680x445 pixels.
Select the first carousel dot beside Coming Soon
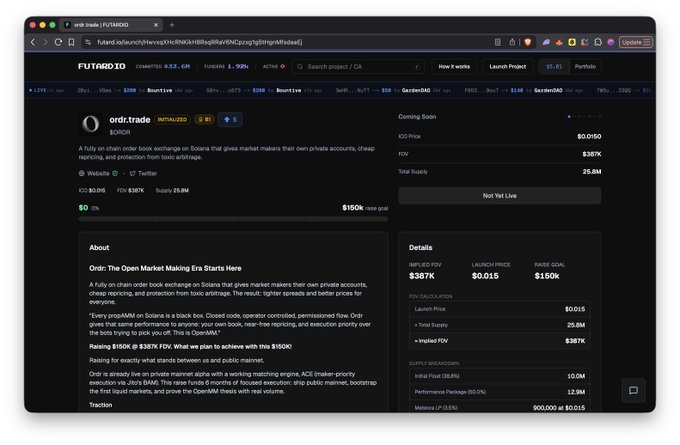tap(569, 117)
